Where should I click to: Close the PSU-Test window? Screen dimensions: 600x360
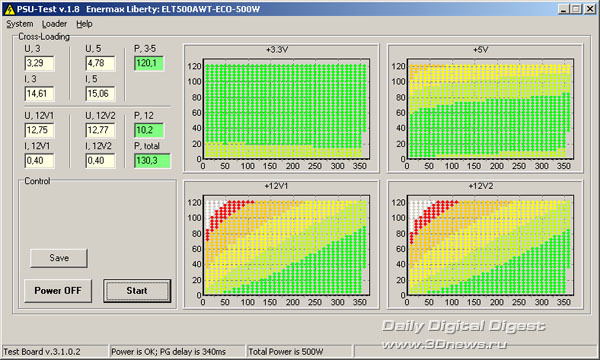coord(590,9)
